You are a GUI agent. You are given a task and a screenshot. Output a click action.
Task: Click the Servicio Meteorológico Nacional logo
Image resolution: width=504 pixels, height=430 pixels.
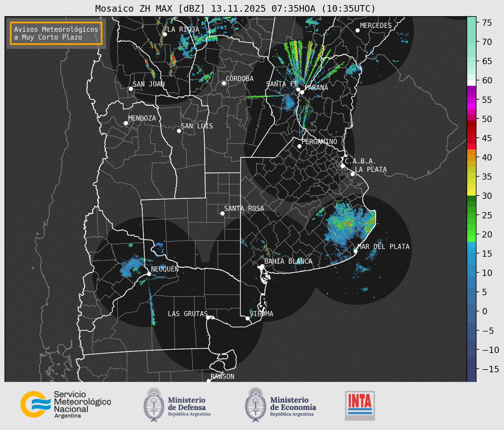66,404
